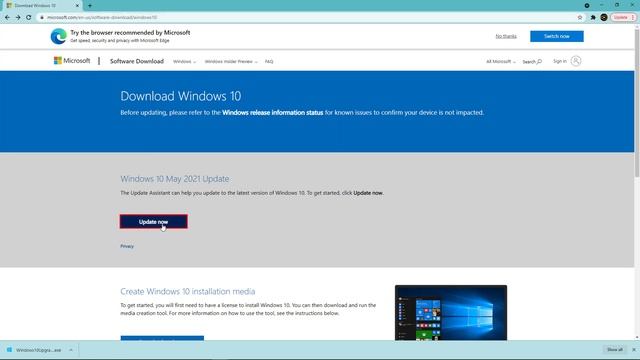Expand the Windows Insider Preview dropdown
This screenshot has height=360, width=640.
pyautogui.click(x=231, y=62)
